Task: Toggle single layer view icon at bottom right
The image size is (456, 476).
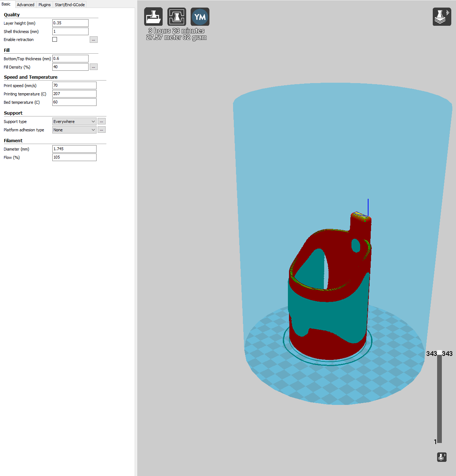Action: [441, 457]
